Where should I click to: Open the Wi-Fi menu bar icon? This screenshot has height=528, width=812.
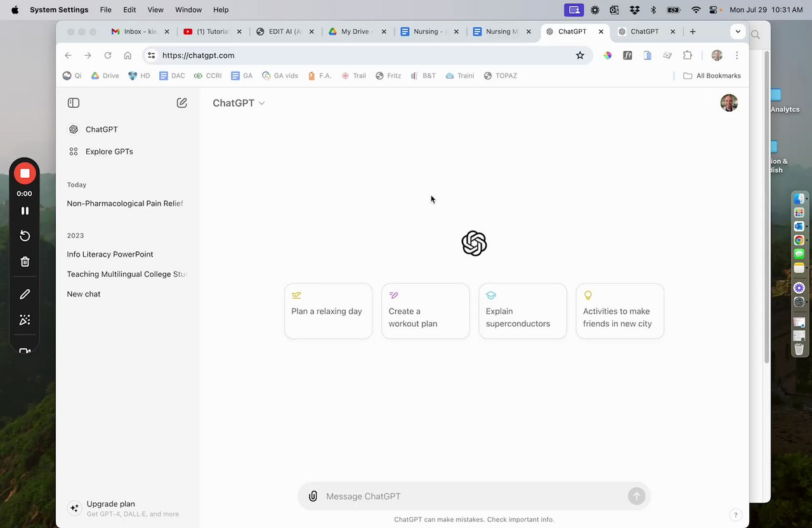696,10
